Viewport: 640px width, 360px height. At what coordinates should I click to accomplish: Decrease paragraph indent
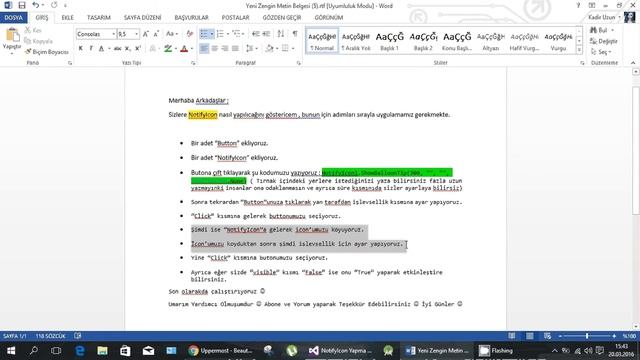pos(256,34)
